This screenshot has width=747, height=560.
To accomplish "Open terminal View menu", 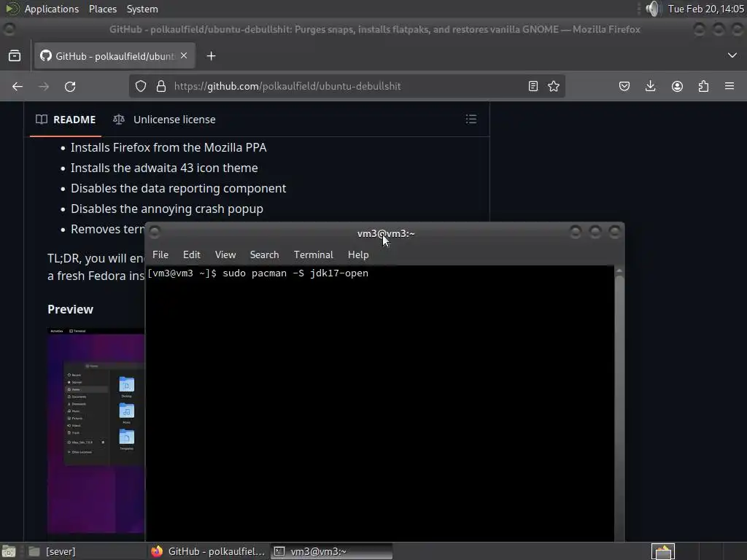I will pyautogui.click(x=225, y=254).
